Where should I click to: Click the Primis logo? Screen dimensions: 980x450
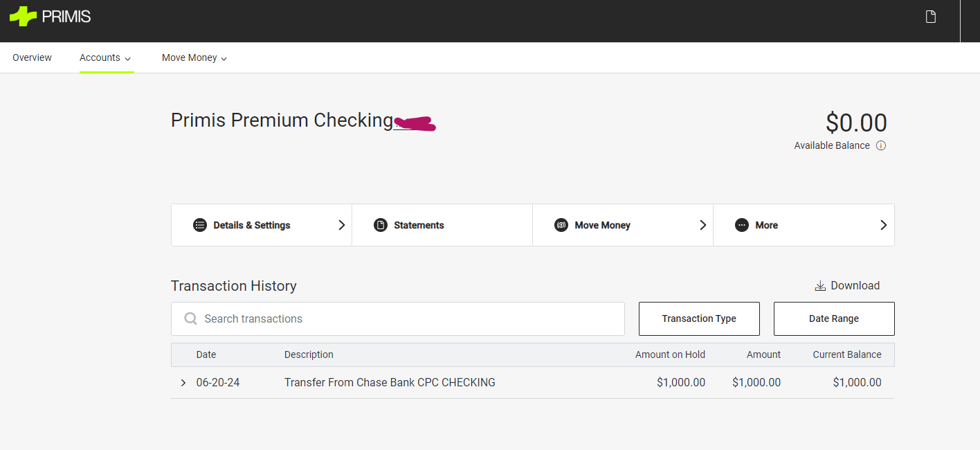coord(48,16)
